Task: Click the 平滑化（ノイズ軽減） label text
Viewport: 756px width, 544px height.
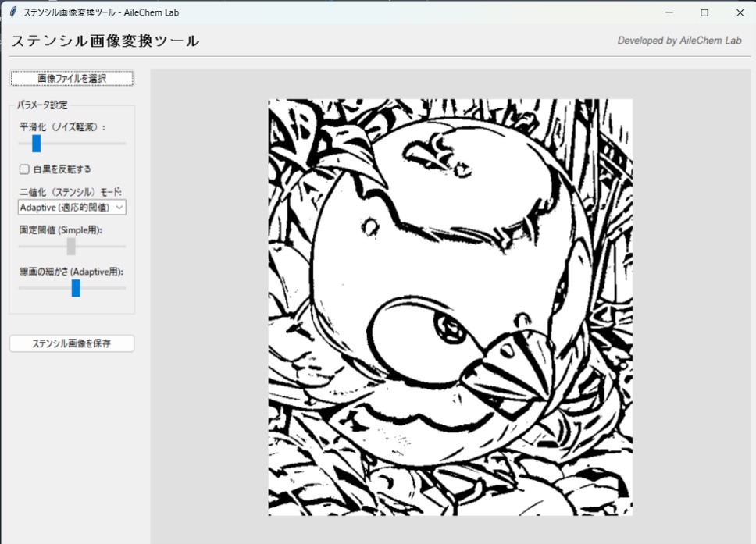Action: pyautogui.click(x=62, y=127)
